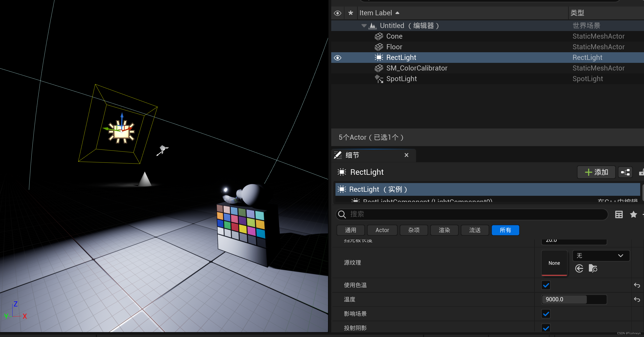
Task: Switch to the 流送 filter tab
Action: click(475, 230)
